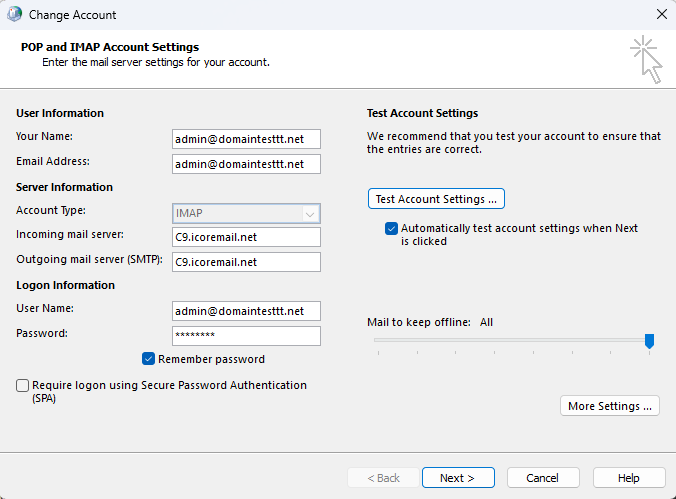Focus the User Name field
The width and height of the screenshot is (676, 499).
pyautogui.click(x=246, y=311)
